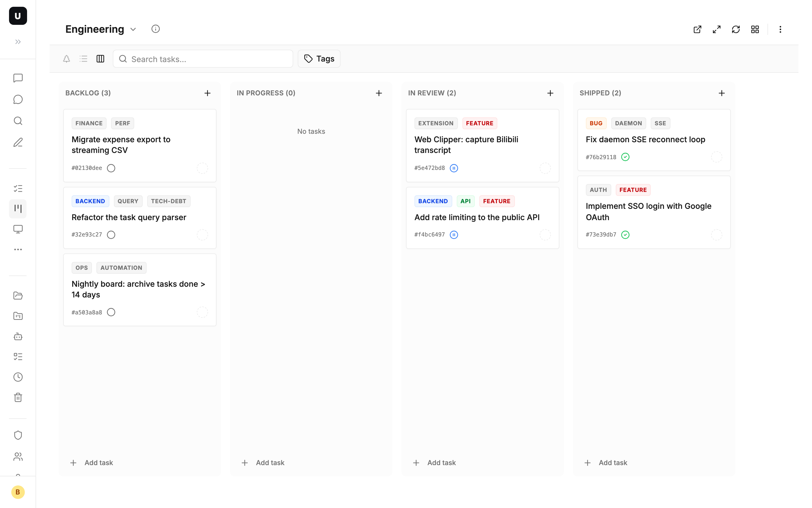812x508 pixels.
Task: Open the monitor display sidebar icon
Action: click(18, 229)
